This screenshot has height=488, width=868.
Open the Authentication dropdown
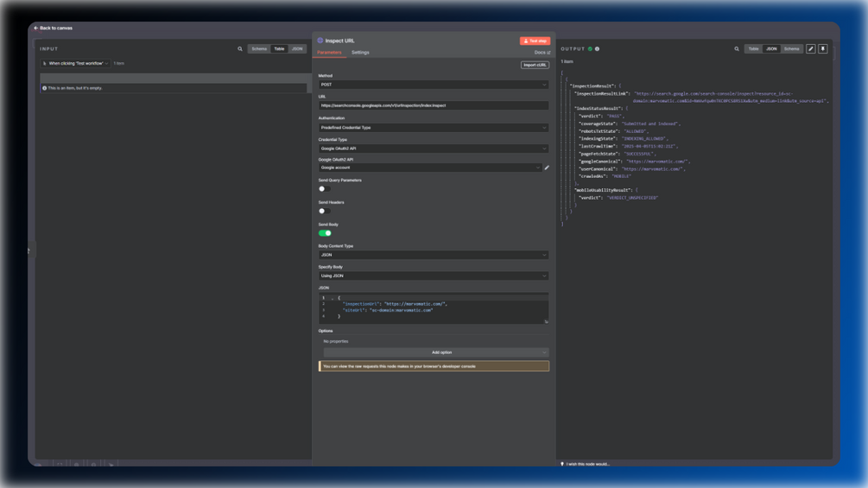(x=434, y=127)
